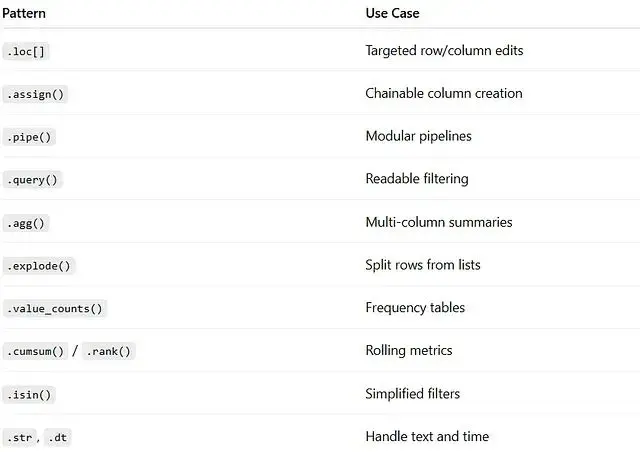Select the .pipe() pattern cell
This screenshot has height=452, width=640.
coord(30,137)
